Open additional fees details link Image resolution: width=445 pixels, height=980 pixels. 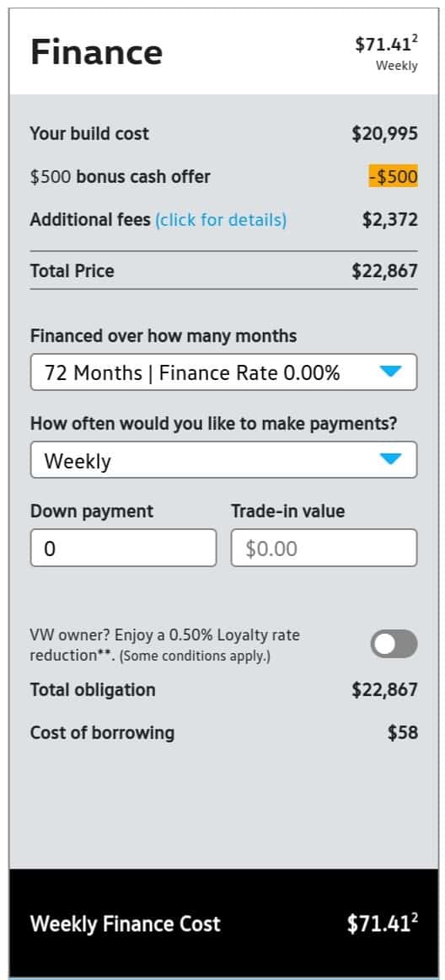pyautogui.click(x=221, y=220)
